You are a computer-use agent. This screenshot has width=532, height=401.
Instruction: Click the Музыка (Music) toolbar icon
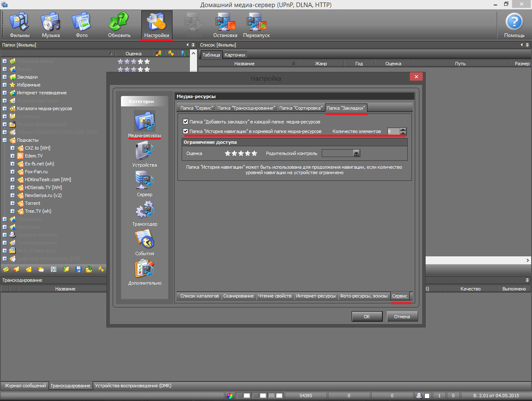point(51,25)
